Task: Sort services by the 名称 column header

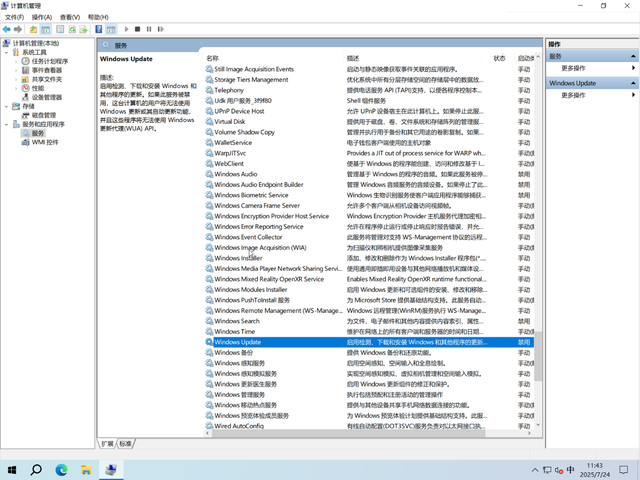Action: (x=273, y=58)
